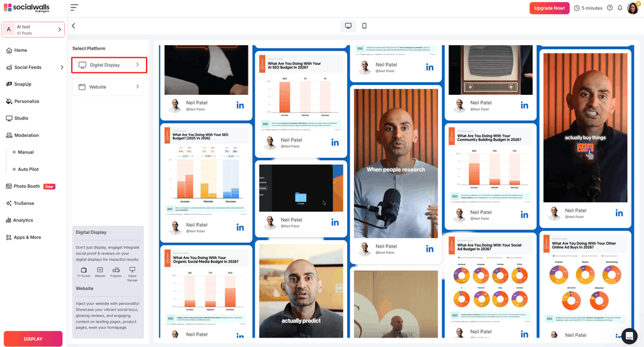Switch to mobile preview mode
This screenshot has width=644, height=347.
pyautogui.click(x=364, y=26)
